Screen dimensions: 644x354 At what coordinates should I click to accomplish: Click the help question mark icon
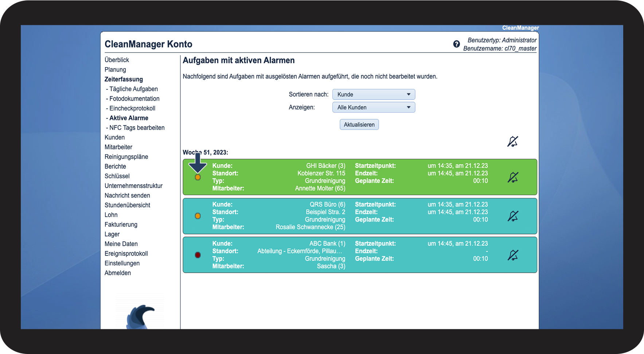[x=456, y=44]
